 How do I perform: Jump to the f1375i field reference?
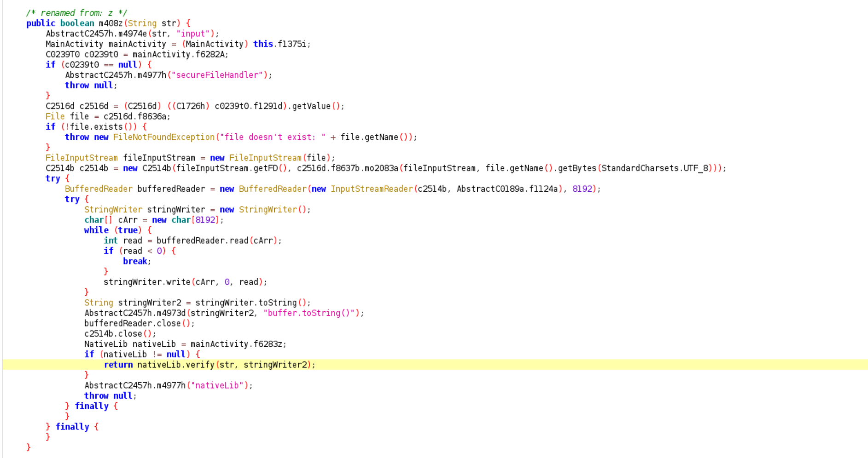point(294,44)
